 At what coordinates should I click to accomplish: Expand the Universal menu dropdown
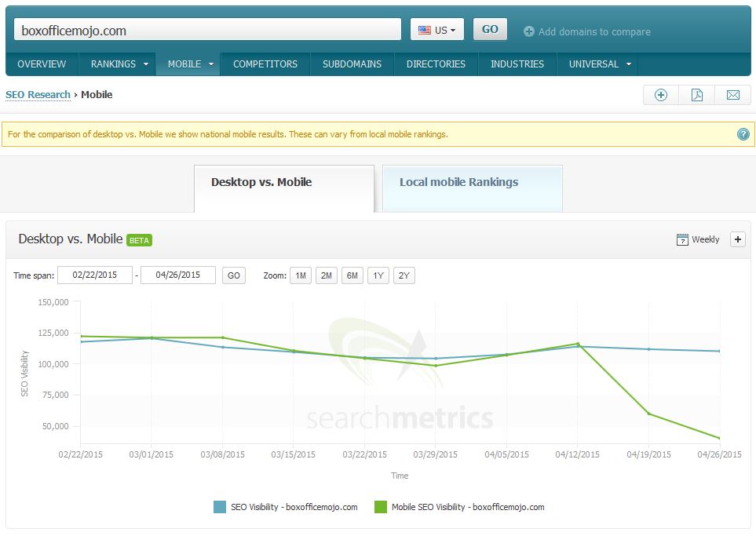629,64
